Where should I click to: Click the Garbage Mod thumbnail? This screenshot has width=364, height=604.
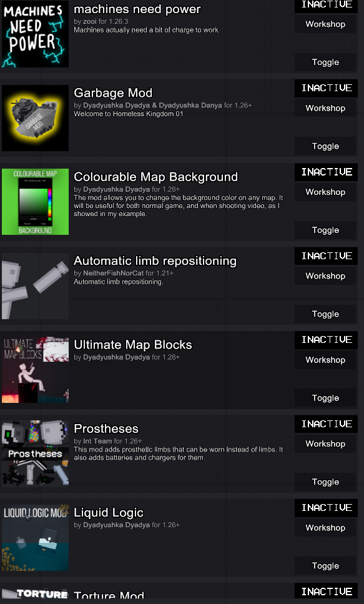pos(35,117)
